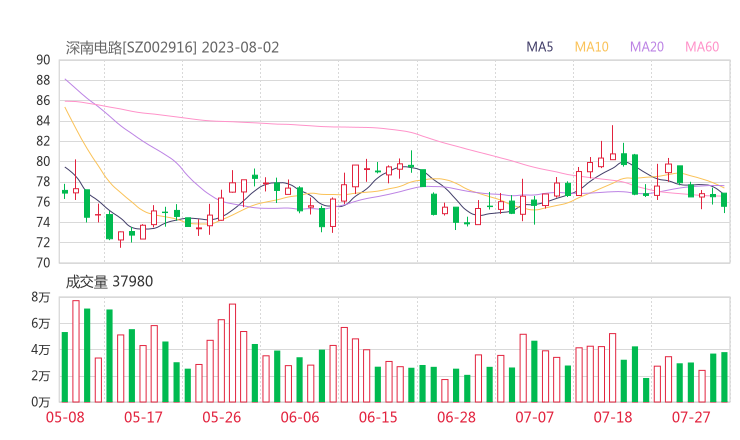Click the tallest red volume bar after 05-08
This screenshot has height=440, width=740.
pyautogui.click(x=76, y=351)
